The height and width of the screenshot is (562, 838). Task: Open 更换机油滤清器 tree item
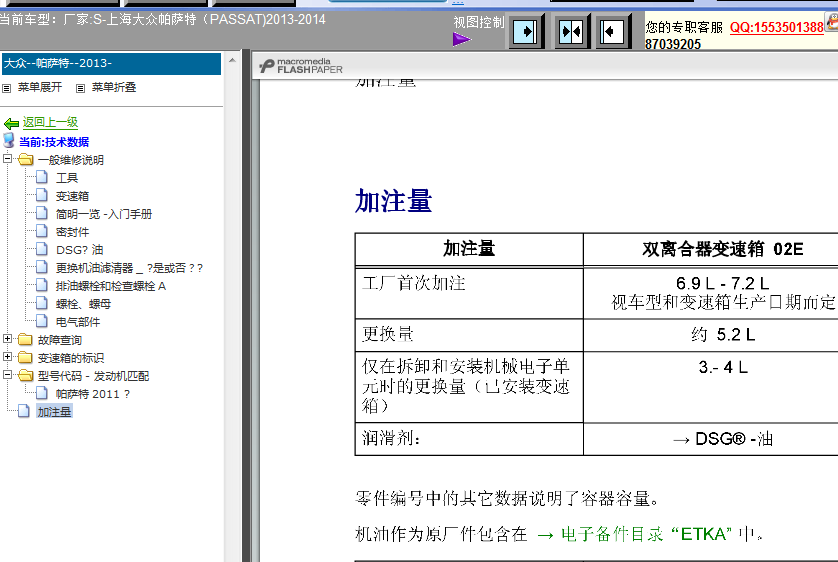(x=129, y=268)
